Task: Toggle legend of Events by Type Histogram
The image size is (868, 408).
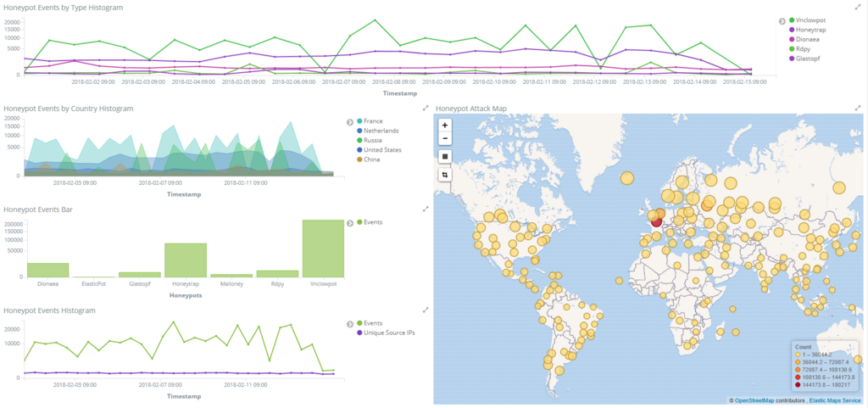Action: pyautogui.click(x=782, y=21)
